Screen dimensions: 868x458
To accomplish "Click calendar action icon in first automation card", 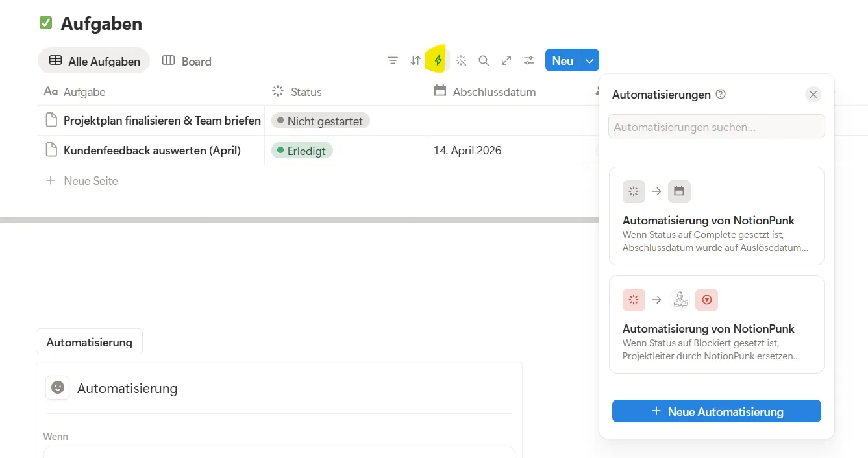I will click(x=679, y=191).
